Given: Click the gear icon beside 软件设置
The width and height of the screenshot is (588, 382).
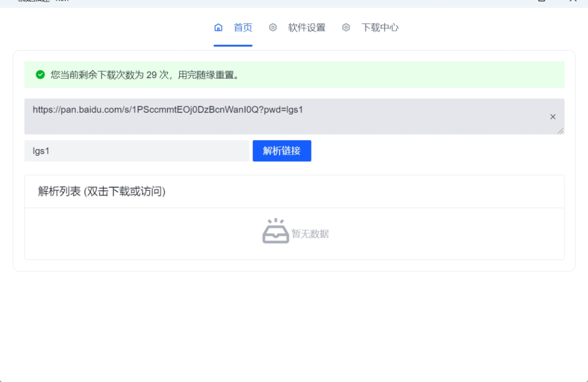Looking at the screenshot, I should tap(273, 28).
